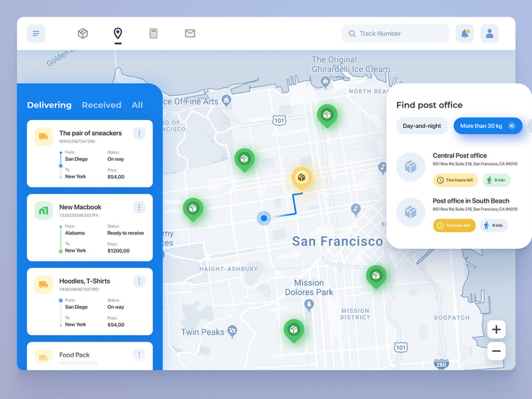This screenshot has height=399, width=532.
Task: Open options menu for New Macbook
Action: coord(139,207)
